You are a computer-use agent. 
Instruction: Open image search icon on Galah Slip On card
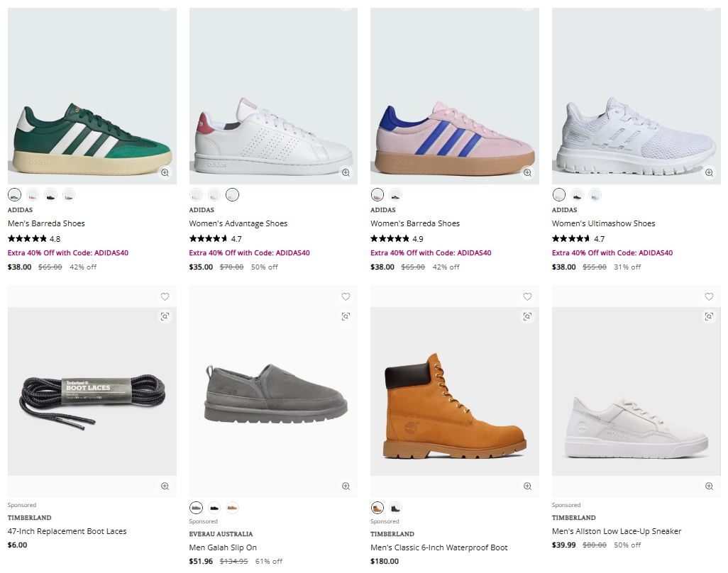click(x=346, y=316)
